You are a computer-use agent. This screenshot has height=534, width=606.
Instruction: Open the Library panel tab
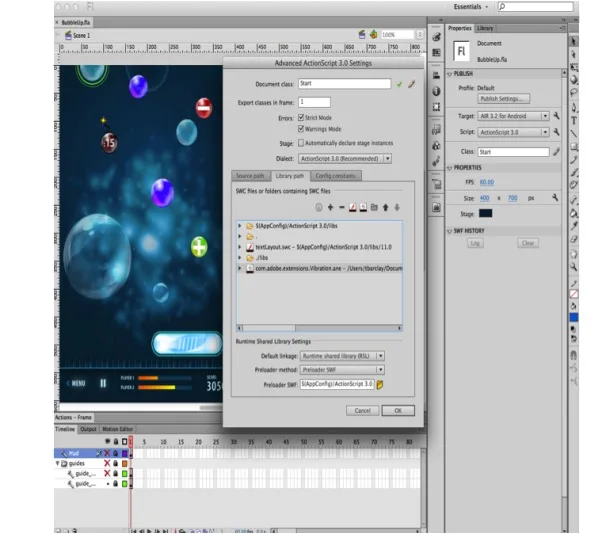[x=485, y=28]
